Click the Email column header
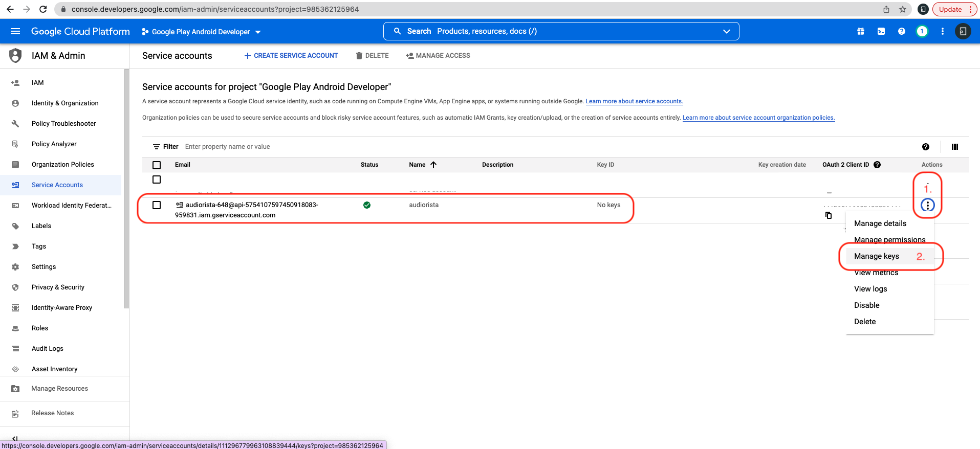 (x=183, y=165)
